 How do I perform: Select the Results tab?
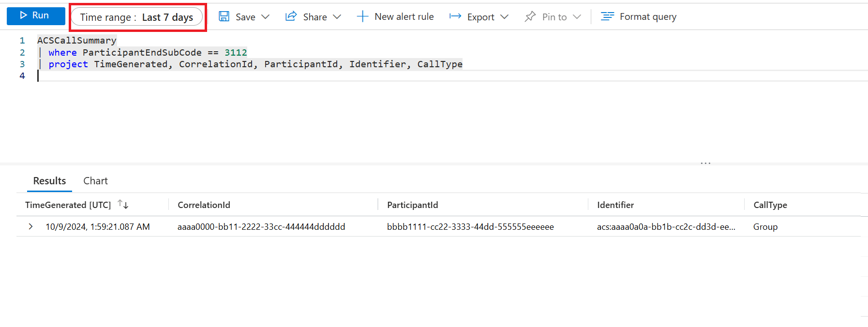coord(49,181)
